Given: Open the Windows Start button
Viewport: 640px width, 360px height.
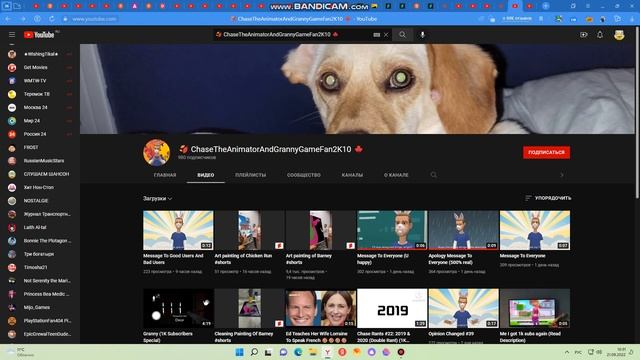Looking at the screenshot, I should point(240,352).
